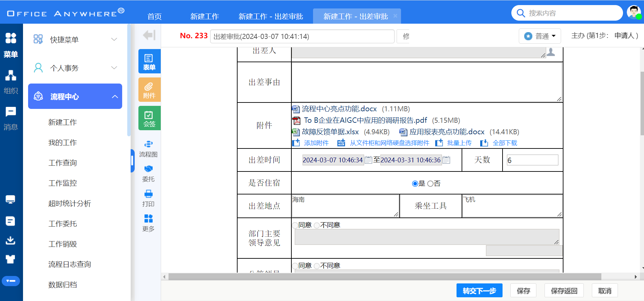Open start date calendar picker icon
The width and height of the screenshot is (644, 301).
[368, 160]
